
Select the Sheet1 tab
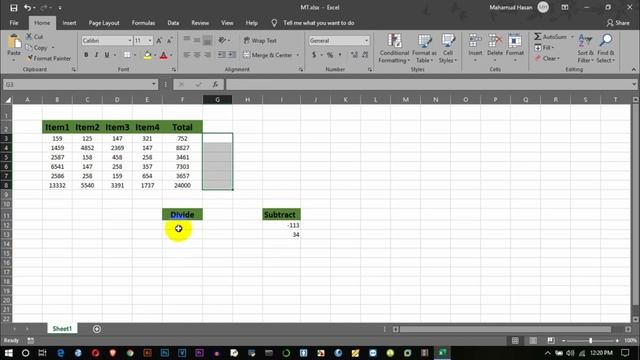click(x=62, y=329)
